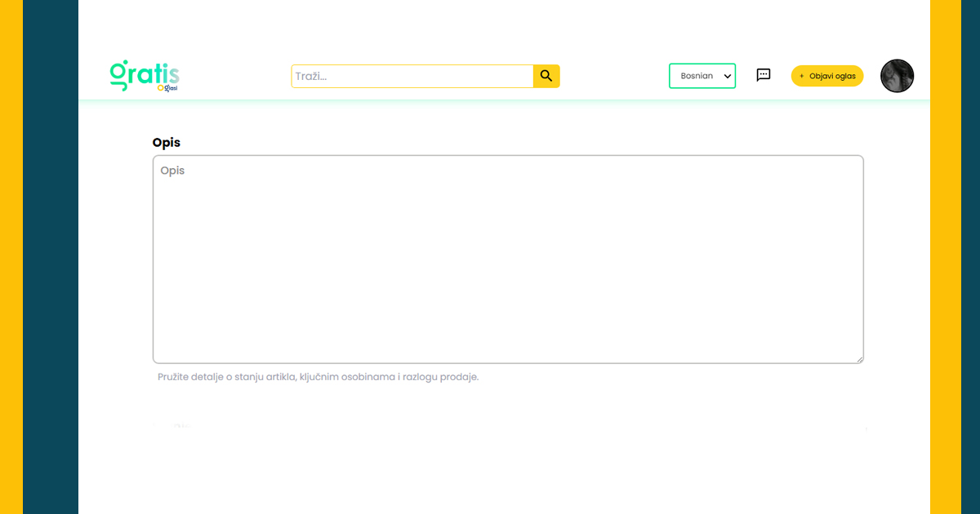Click the yellow search magnifier button
Viewport: 980px width, 514px height.
(x=546, y=76)
